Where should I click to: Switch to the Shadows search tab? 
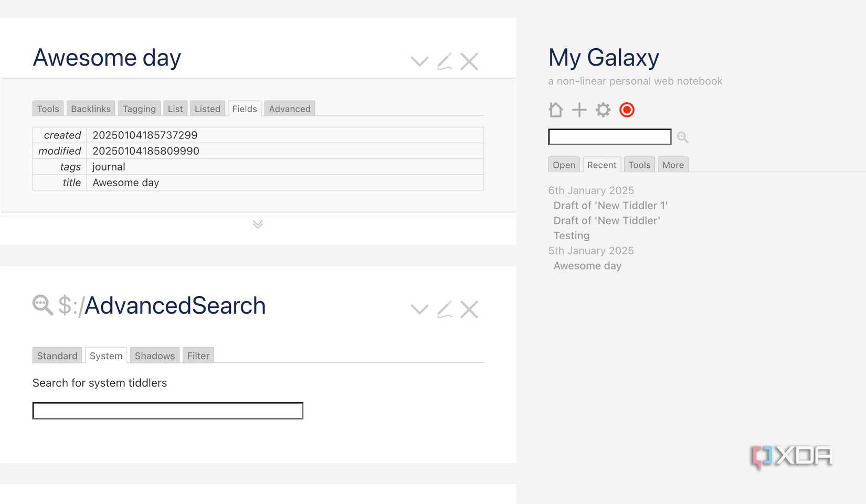point(154,356)
